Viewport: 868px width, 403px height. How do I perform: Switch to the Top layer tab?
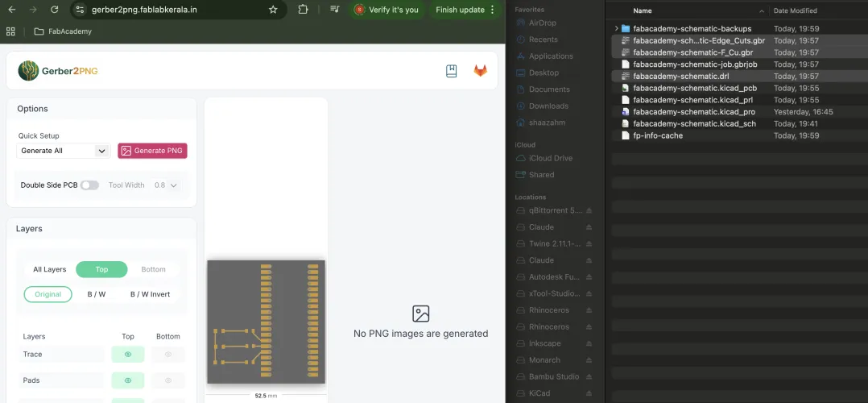pos(101,269)
